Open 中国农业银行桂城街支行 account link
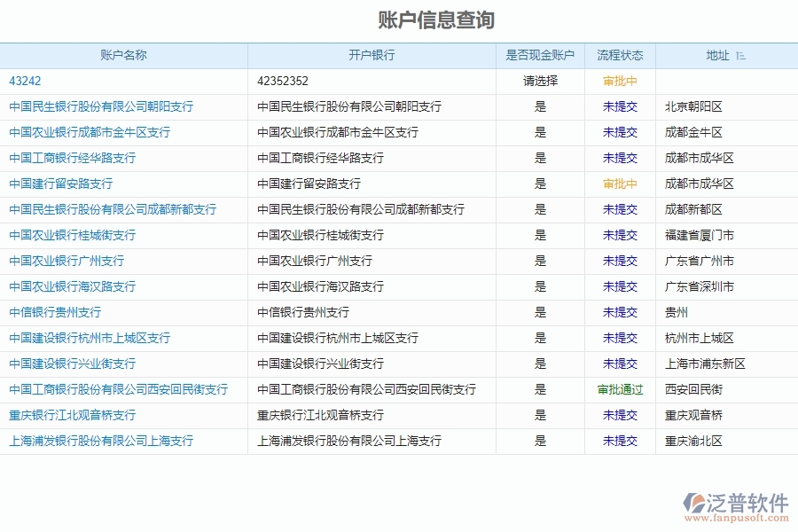The width and height of the screenshot is (798, 532). pyautogui.click(x=73, y=235)
